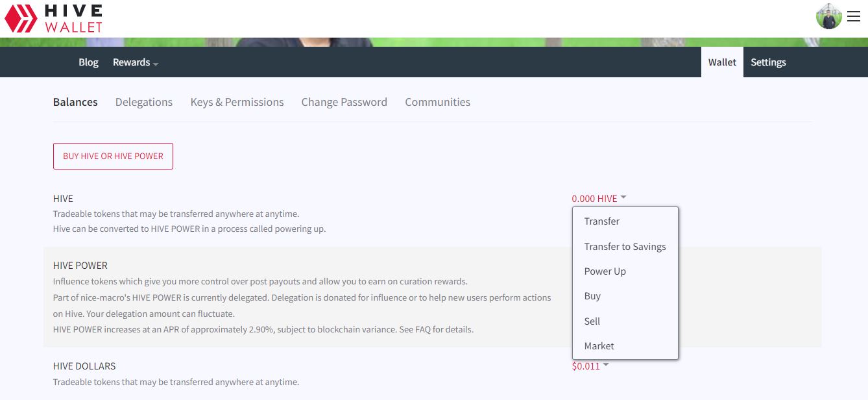Go to the Change Password tab
This screenshot has width=868, height=400.
(344, 102)
